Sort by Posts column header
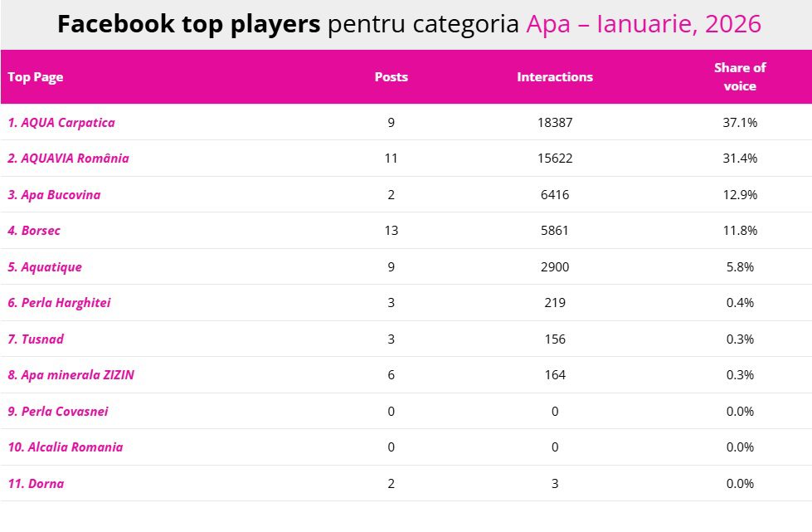Viewport: 812px width, 532px height. point(391,77)
